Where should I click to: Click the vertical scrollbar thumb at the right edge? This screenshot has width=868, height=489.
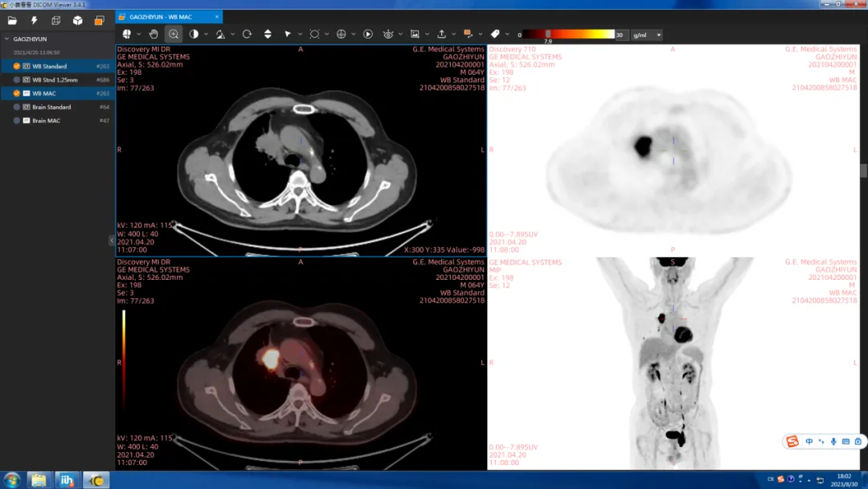point(863,171)
